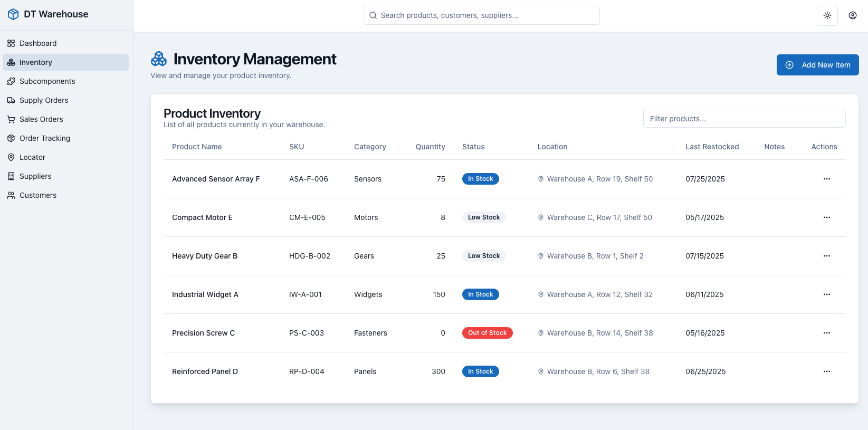Click the Subcomponents puzzle icon in sidebar

click(x=11, y=81)
